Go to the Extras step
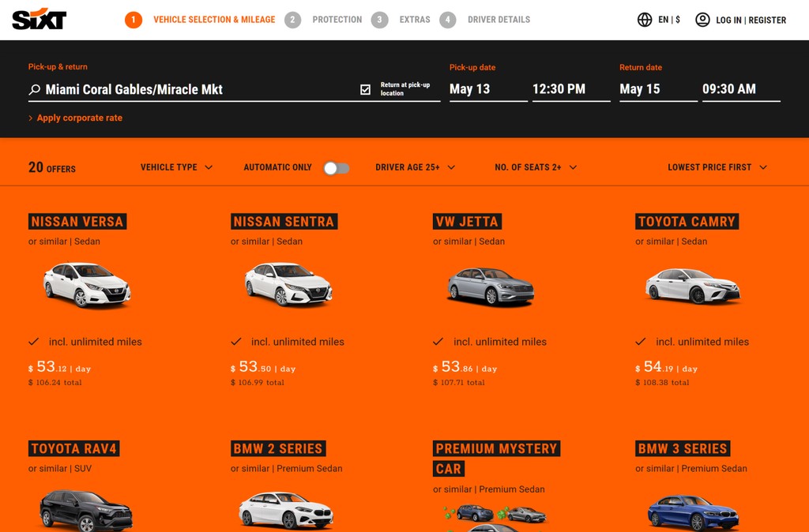 pyautogui.click(x=415, y=20)
